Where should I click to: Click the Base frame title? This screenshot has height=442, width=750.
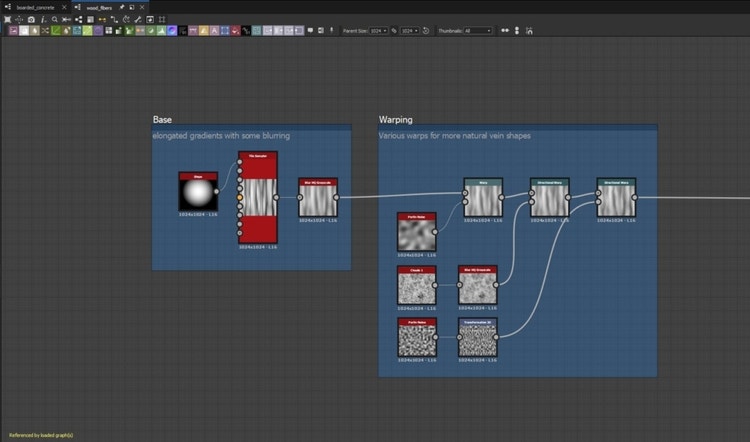[162, 120]
